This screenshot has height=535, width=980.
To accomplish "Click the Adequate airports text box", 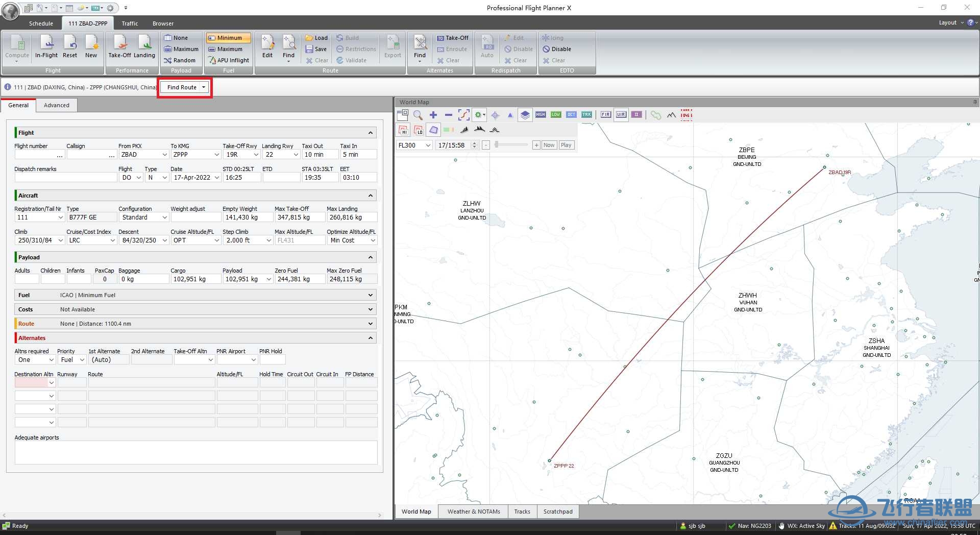I will 196,453.
